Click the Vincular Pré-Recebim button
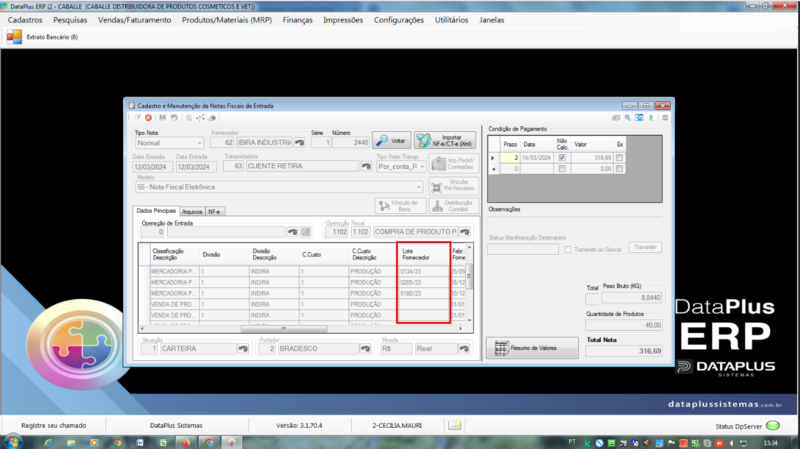This screenshot has height=449, width=800. (x=454, y=186)
